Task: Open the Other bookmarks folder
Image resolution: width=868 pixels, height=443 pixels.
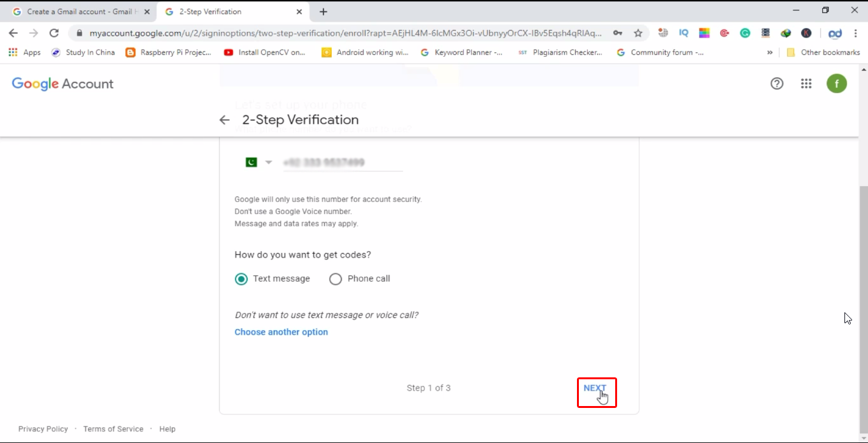Action: pyautogui.click(x=823, y=52)
